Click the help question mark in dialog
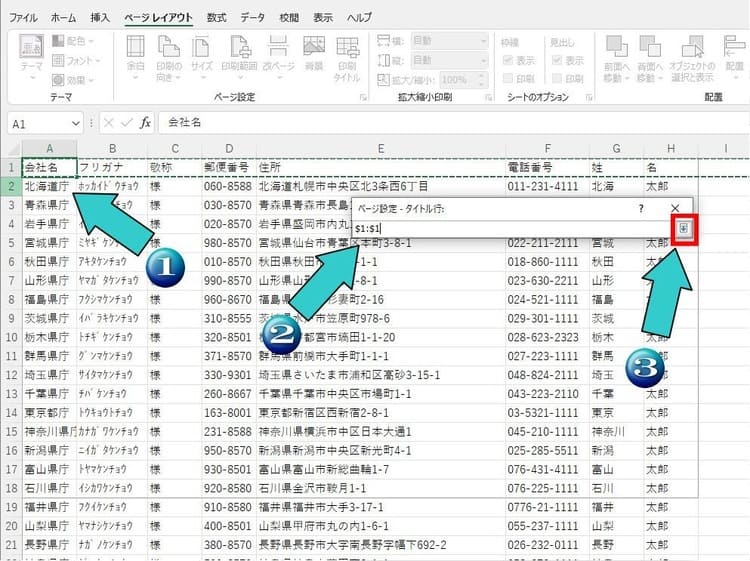This screenshot has height=561, width=750. click(x=641, y=209)
